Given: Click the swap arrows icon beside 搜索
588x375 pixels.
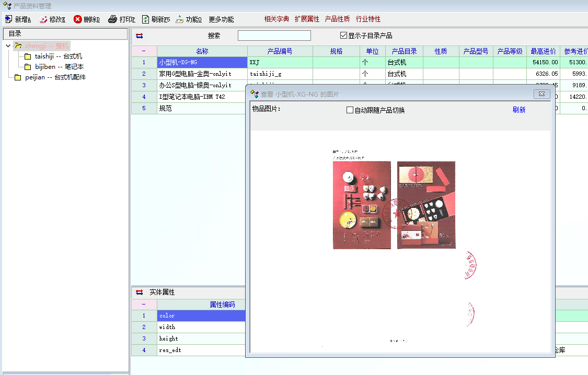Looking at the screenshot, I should pyautogui.click(x=139, y=36).
